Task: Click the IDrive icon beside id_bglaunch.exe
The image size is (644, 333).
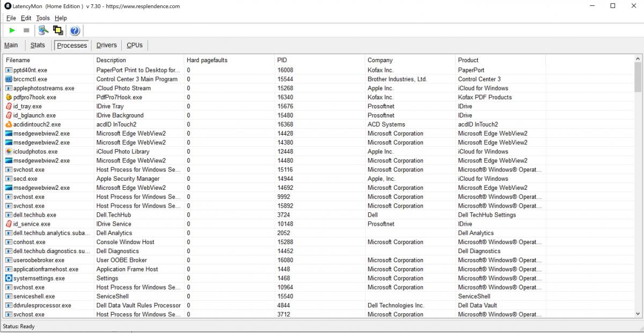Action: pyautogui.click(x=9, y=116)
